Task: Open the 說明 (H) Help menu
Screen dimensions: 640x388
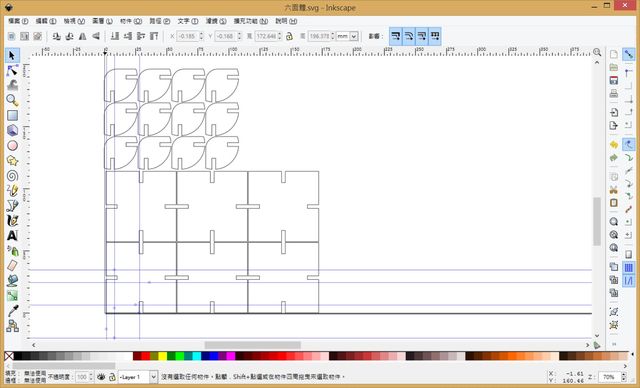Action: [x=286, y=21]
